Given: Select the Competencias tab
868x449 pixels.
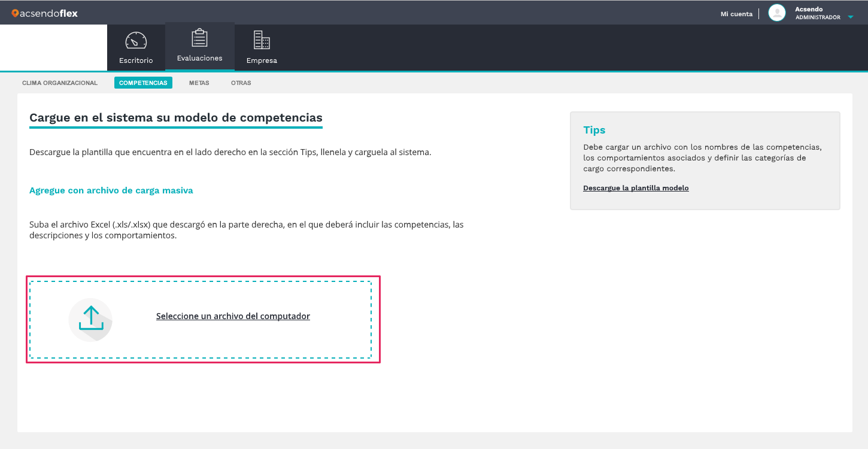Looking at the screenshot, I should pyautogui.click(x=143, y=83).
